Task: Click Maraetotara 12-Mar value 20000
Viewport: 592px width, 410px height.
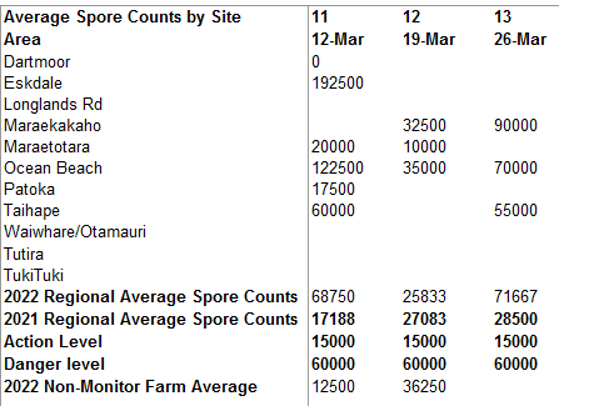Action: point(333,146)
